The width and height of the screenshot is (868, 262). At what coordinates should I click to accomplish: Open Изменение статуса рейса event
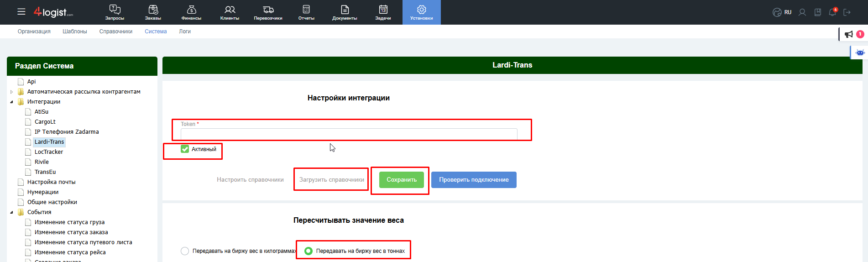(x=70, y=252)
